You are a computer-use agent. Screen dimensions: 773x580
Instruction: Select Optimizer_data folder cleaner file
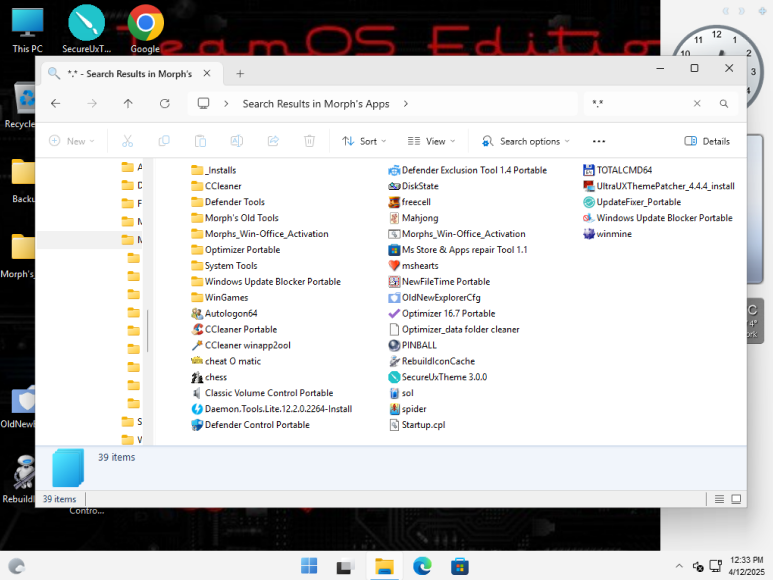pyautogui.click(x=454, y=329)
